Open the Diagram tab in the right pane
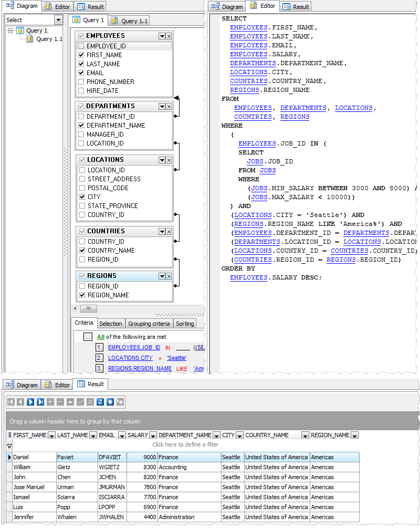This screenshot has width=420, height=528. (226, 6)
